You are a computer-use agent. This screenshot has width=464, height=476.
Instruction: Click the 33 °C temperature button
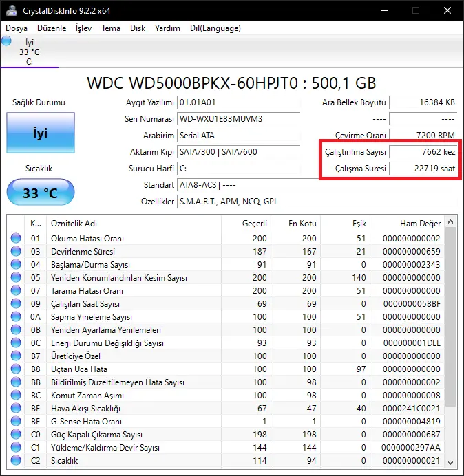pos(41,192)
